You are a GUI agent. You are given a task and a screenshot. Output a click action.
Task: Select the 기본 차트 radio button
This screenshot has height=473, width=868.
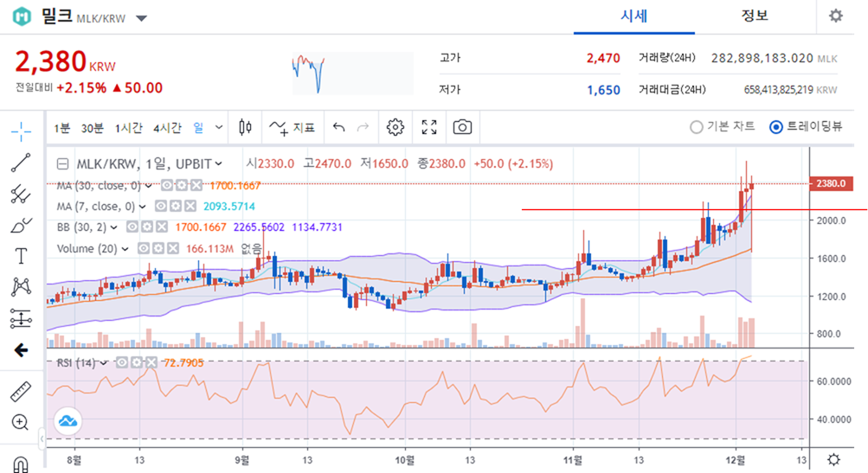point(696,127)
